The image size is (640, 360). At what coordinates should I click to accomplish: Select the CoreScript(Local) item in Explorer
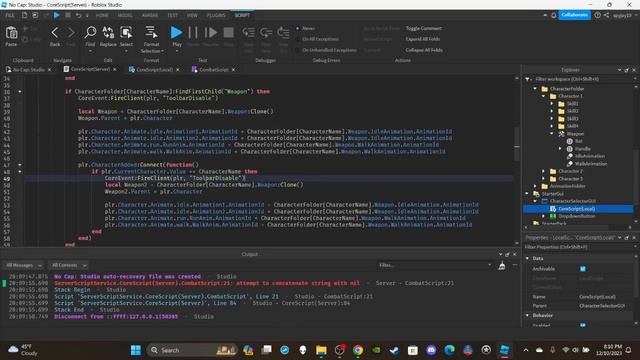click(x=578, y=209)
